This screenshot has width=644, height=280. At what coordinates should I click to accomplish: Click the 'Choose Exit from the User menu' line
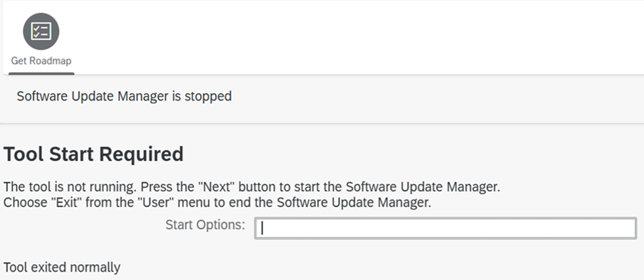(x=217, y=202)
